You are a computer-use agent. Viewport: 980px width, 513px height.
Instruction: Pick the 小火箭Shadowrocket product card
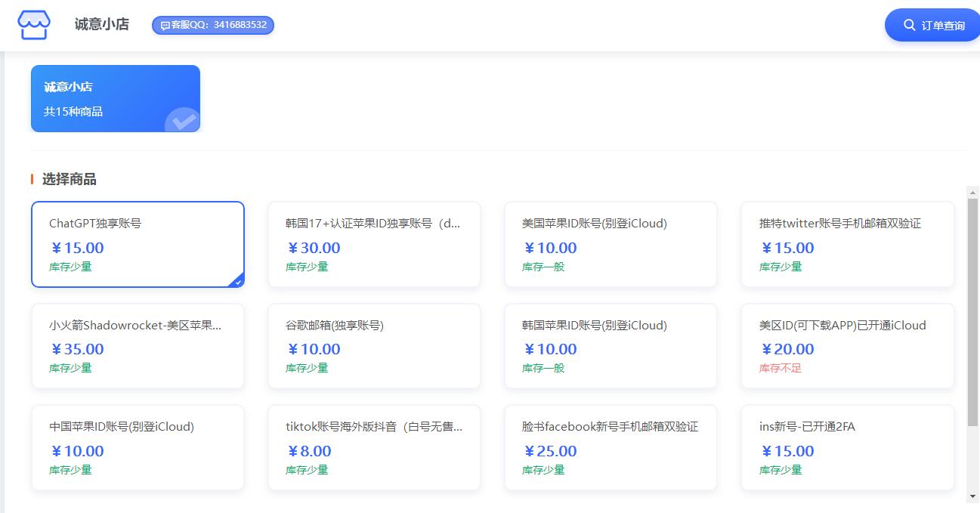click(x=138, y=346)
